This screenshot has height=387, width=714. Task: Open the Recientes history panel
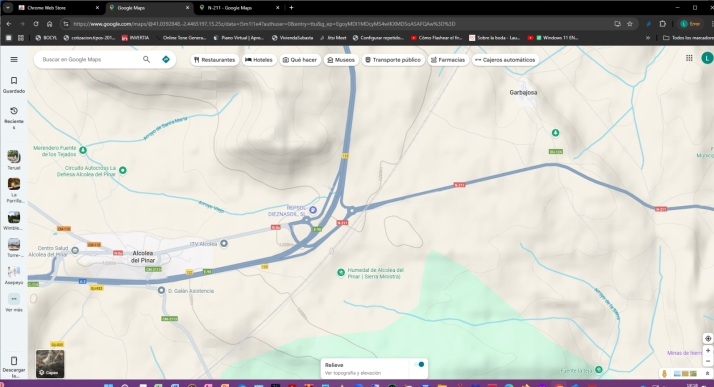pos(14,117)
